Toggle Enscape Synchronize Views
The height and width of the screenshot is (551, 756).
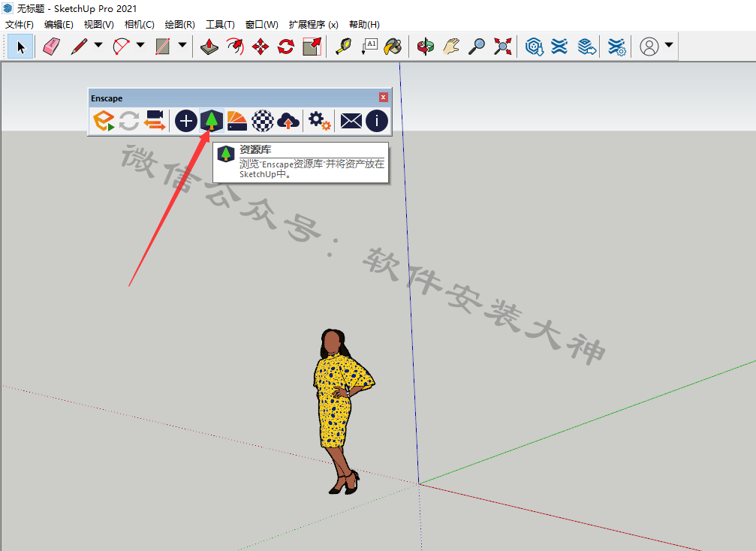[155, 121]
